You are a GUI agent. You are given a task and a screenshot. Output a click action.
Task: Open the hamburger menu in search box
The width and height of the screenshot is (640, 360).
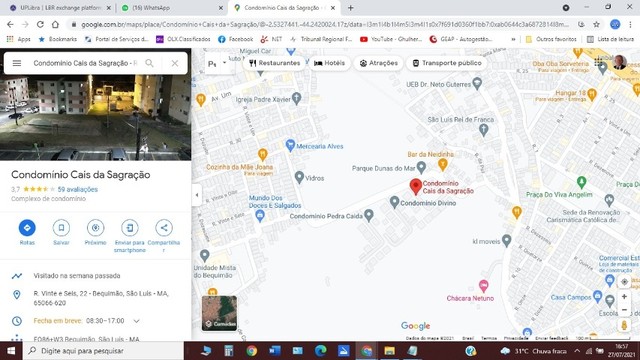(17, 63)
